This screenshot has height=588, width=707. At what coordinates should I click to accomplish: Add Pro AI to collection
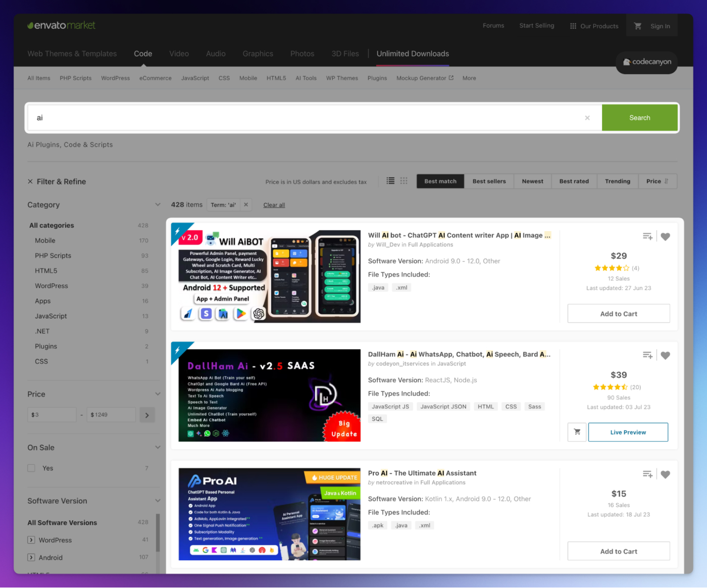(x=647, y=474)
